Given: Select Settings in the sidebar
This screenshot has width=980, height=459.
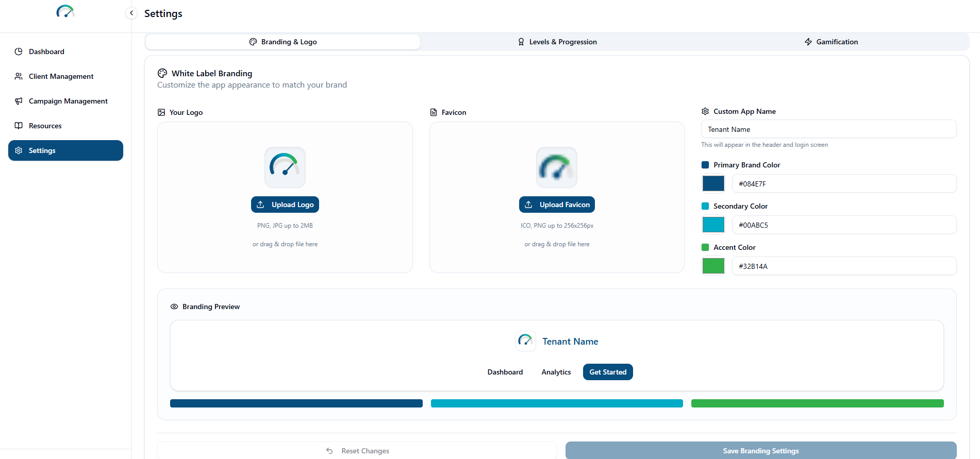Looking at the screenshot, I should pyautogui.click(x=65, y=150).
